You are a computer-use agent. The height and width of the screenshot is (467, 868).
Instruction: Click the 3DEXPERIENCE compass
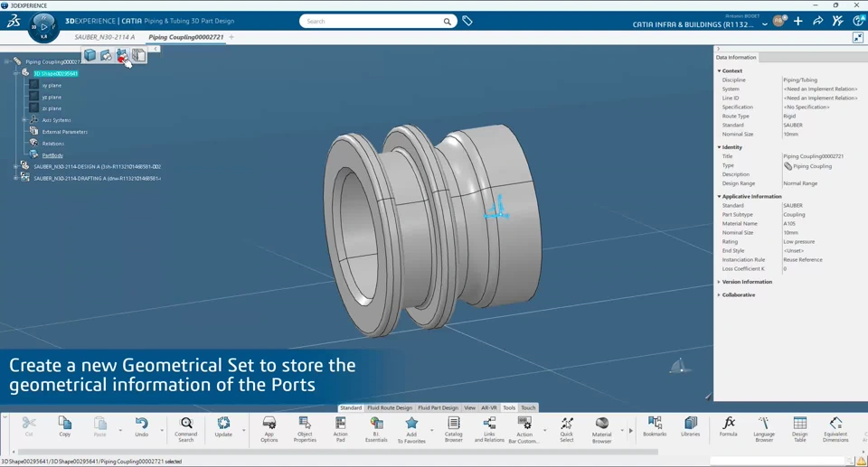click(x=43, y=26)
